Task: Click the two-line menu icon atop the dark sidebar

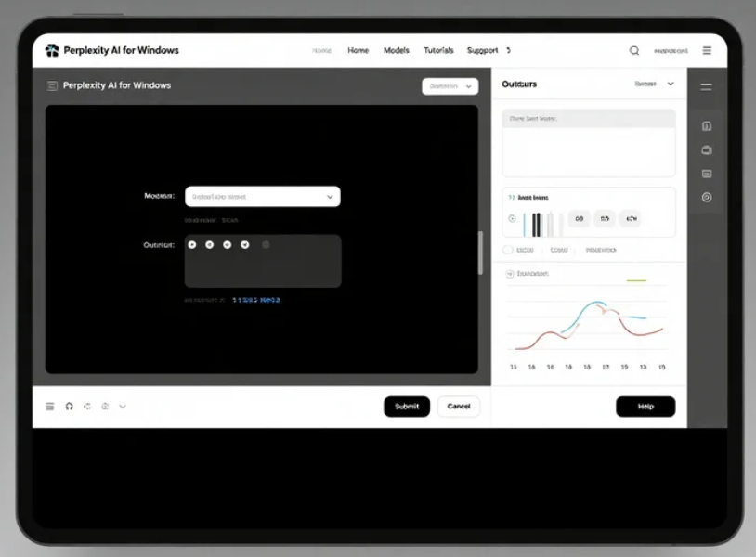Action: point(707,87)
